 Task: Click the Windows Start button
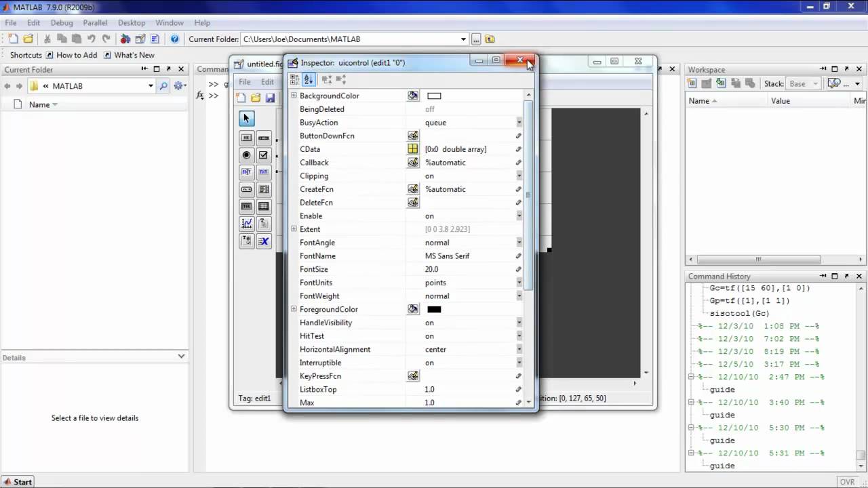tap(18, 482)
